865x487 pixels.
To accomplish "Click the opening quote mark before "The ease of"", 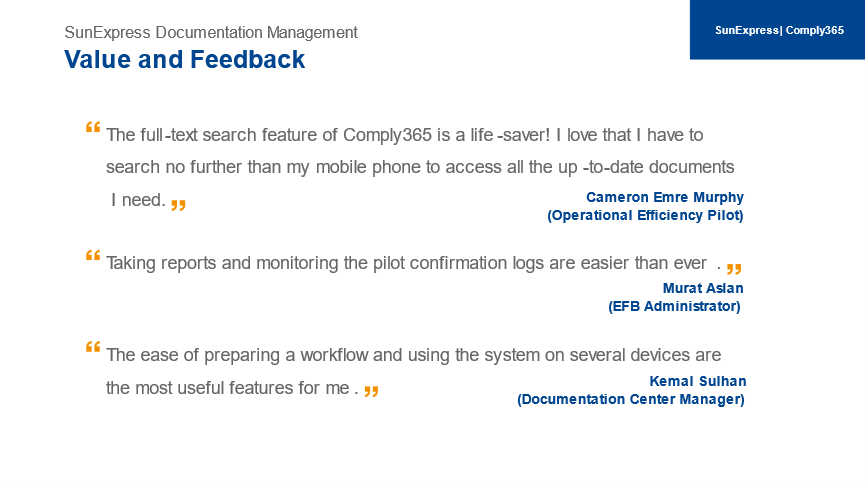I will [x=93, y=347].
